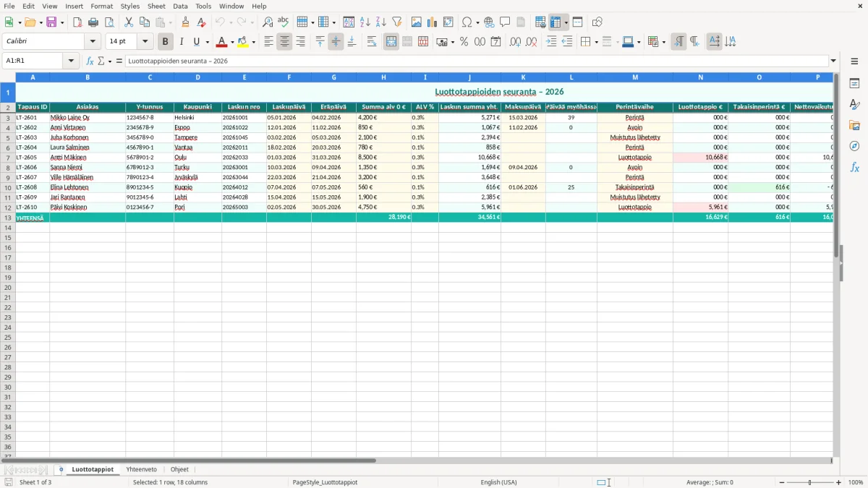Select cell containing Mikko Laine Oy
868x488 pixels.
click(88, 117)
